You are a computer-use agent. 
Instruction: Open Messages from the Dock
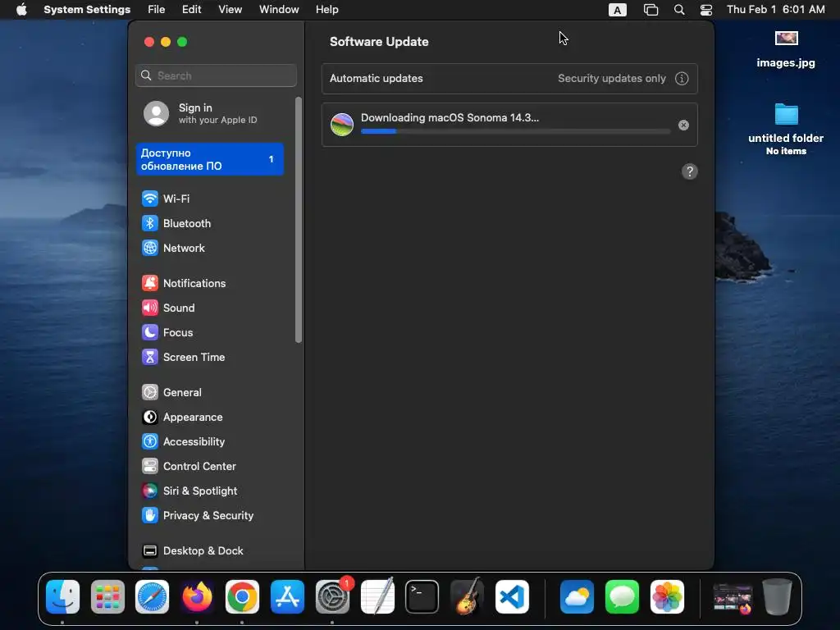tap(622, 597)
